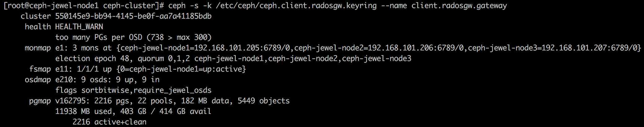Click the '5449 objects' count
644x127 pixels.
[264, 101]
